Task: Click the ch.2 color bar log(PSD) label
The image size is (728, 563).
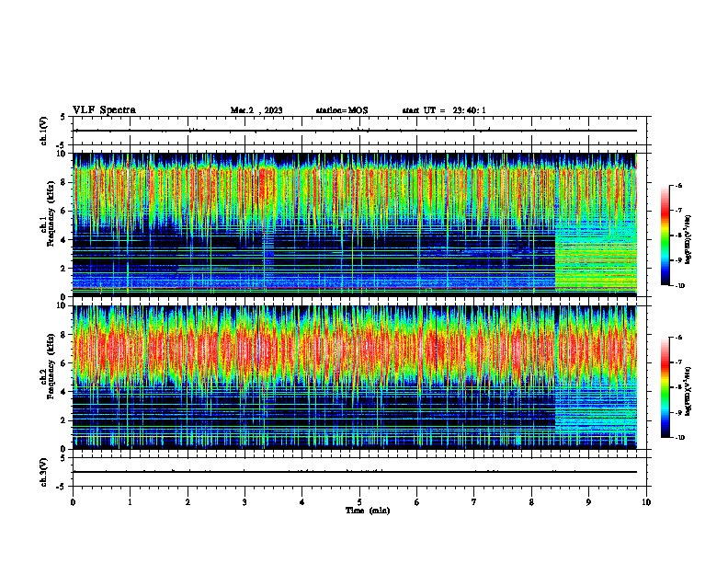Action: (688, 391)
